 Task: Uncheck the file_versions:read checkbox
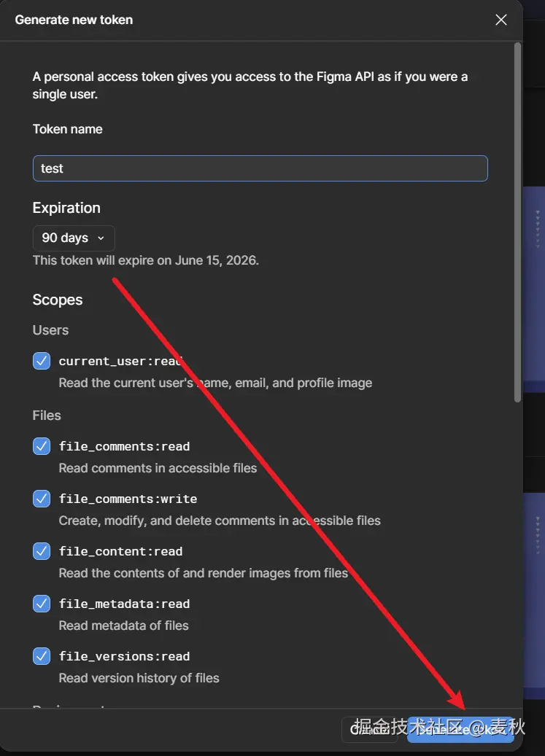(42, 656)
